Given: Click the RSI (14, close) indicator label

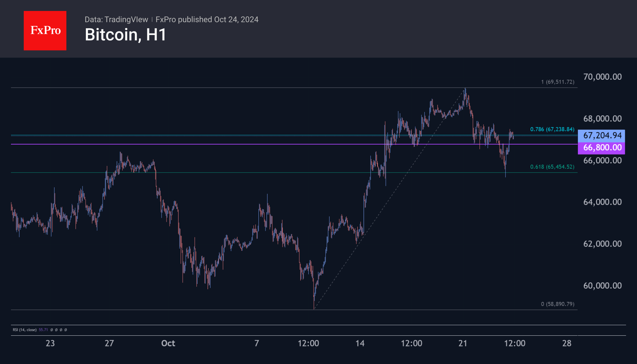Looking at the screenshot, I should click(x=24, y=330).
